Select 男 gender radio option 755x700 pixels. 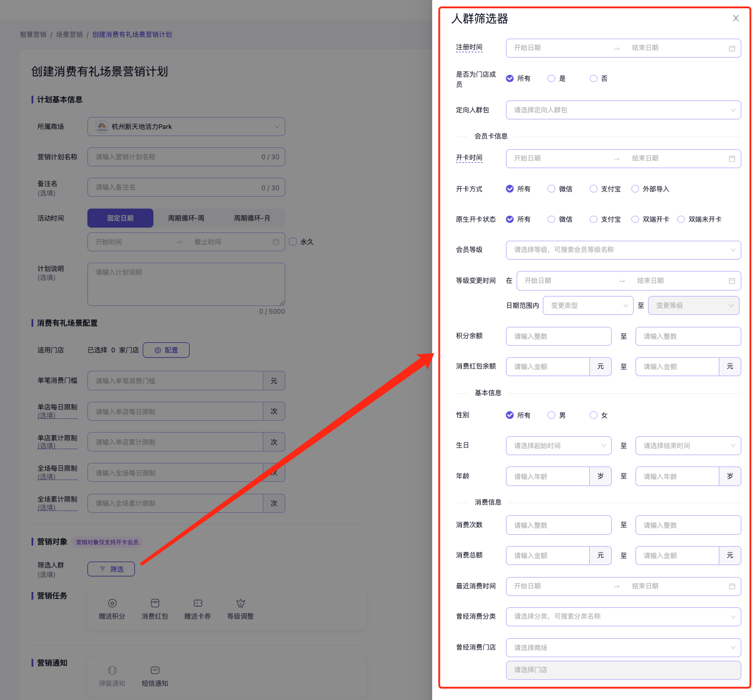coord(552,415)
